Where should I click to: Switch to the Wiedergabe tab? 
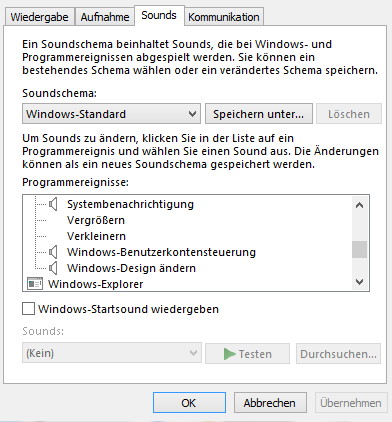pyautogui.click(x=39, y=17)
